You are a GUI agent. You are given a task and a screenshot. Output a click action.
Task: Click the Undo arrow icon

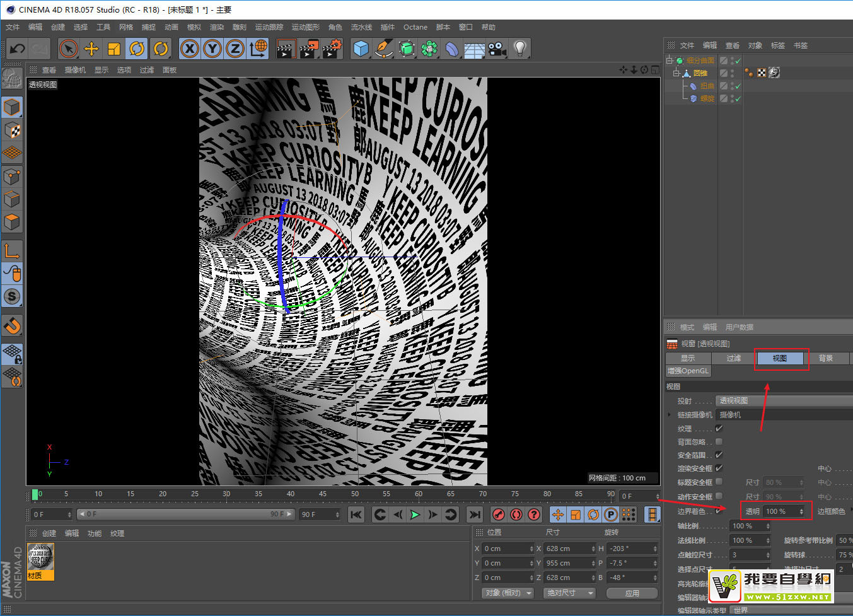click(x=18, y=49)
